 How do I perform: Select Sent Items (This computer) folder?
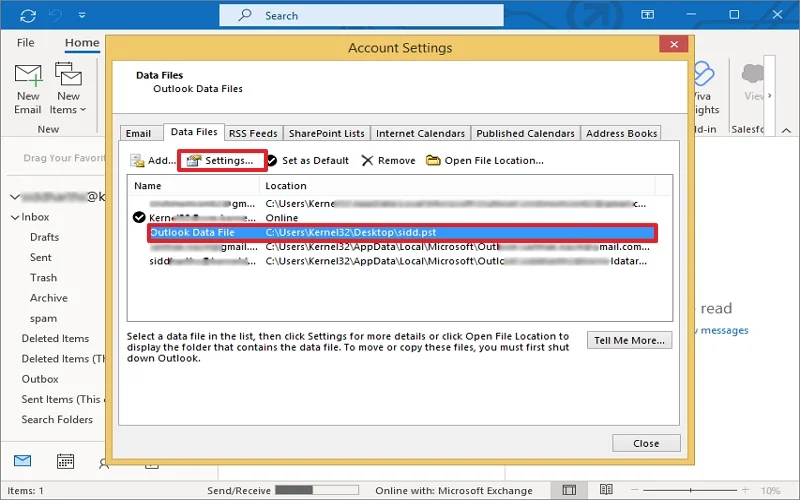coord(62,399)
